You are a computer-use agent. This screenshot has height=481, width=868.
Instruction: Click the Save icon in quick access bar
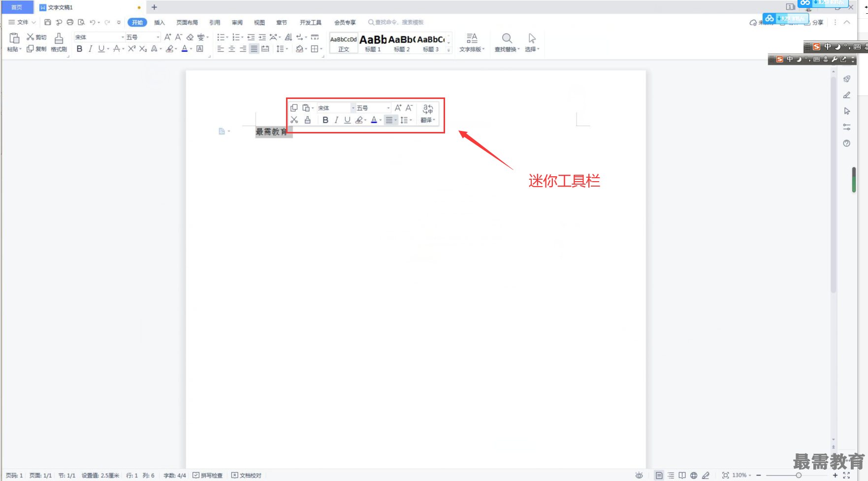pyautogui.click(x=48, y=22)
